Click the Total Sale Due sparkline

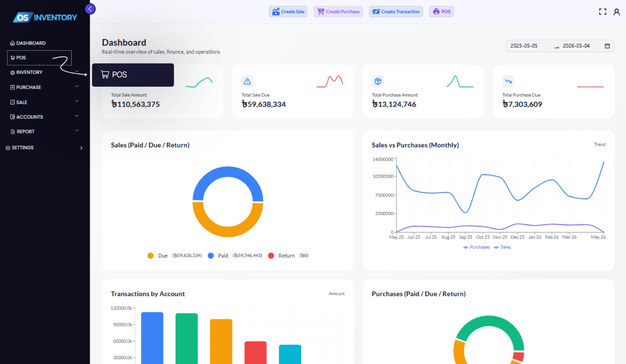click(330, 81)
